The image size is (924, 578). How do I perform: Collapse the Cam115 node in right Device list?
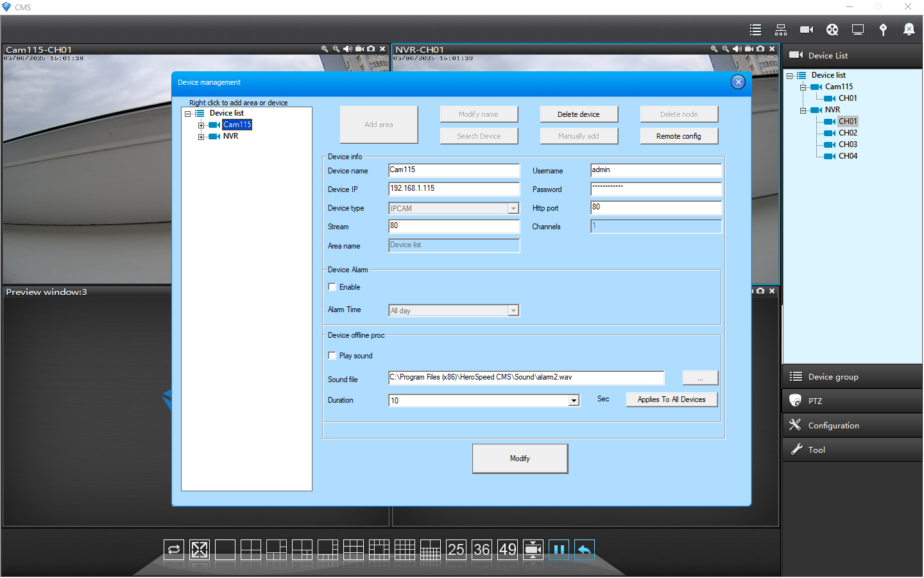803,87
